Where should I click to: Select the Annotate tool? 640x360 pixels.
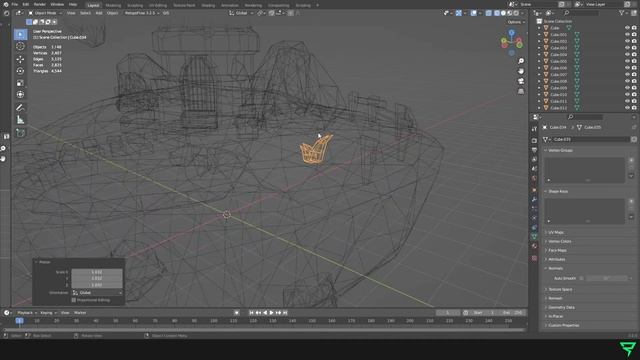(20, 108)
